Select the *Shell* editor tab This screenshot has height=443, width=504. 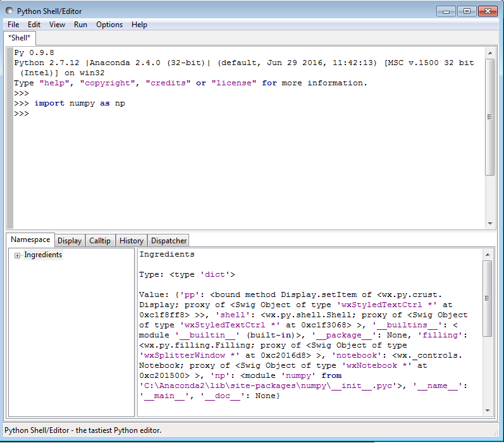click(x=19, y=38)
